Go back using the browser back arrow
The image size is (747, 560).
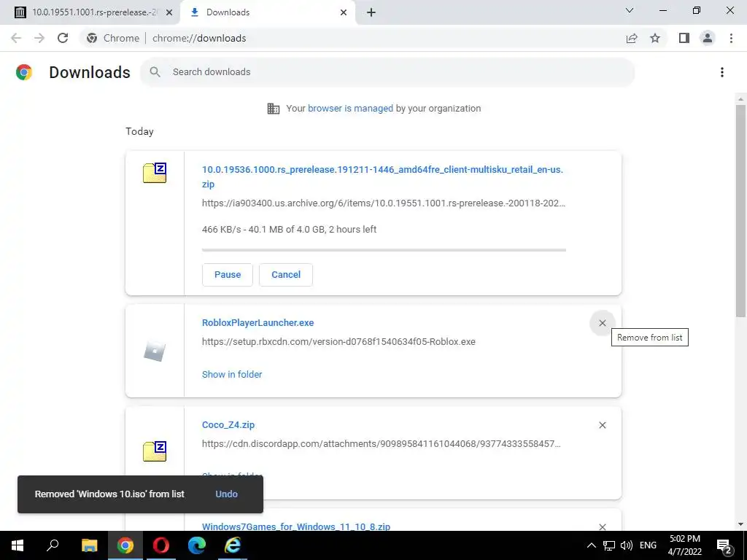16,38
